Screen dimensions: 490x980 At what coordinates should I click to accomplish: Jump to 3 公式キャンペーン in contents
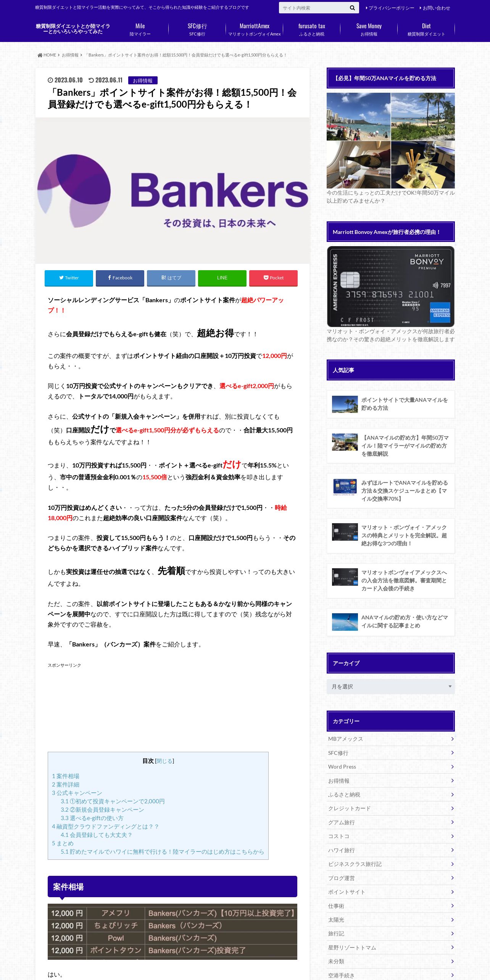[x=77, y=793]
